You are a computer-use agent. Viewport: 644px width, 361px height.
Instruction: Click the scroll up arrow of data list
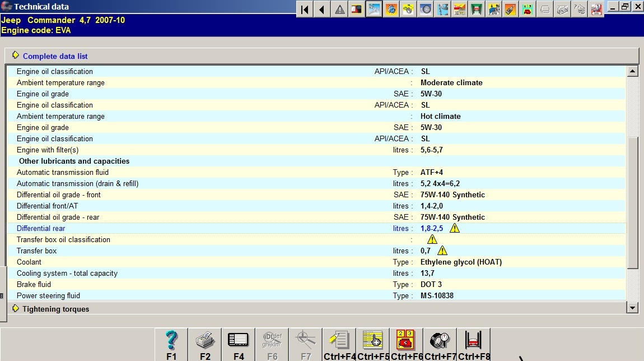point(632,71)
